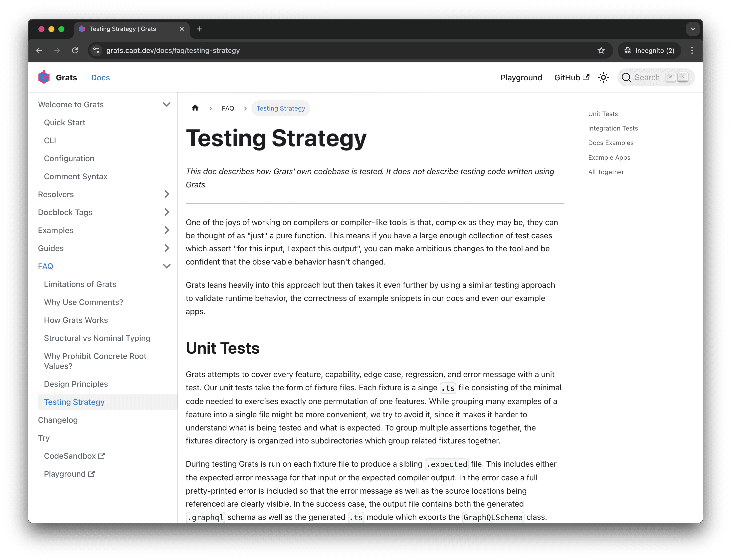731x560 pixels.
Task: Open Chrome three-dot menu
Action: [x=692, y=50]
